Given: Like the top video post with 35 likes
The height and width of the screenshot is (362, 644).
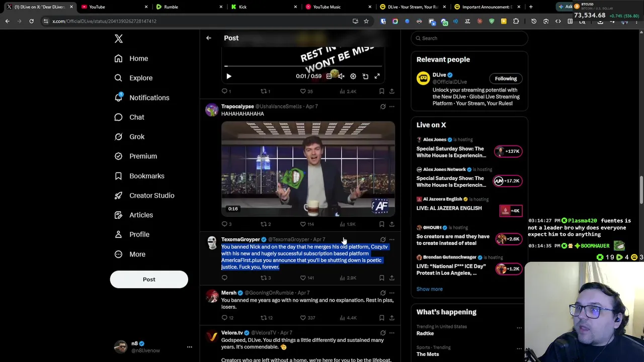Looking at the screenshot, I should pyautogui.click(x=306, y=92).
